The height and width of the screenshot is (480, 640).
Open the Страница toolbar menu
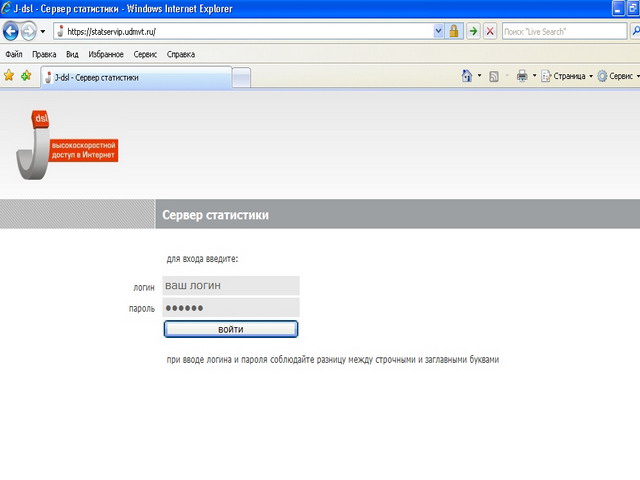point(567,76)
